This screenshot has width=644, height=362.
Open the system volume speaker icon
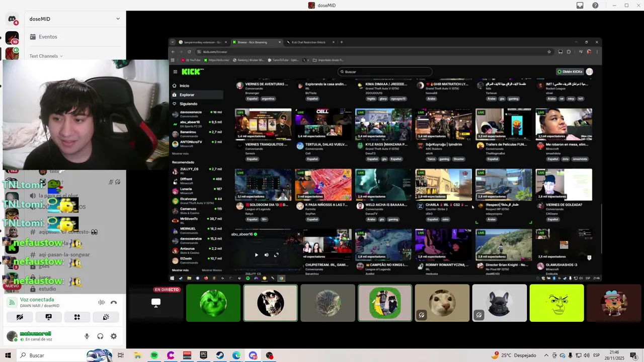pos(586,355)
